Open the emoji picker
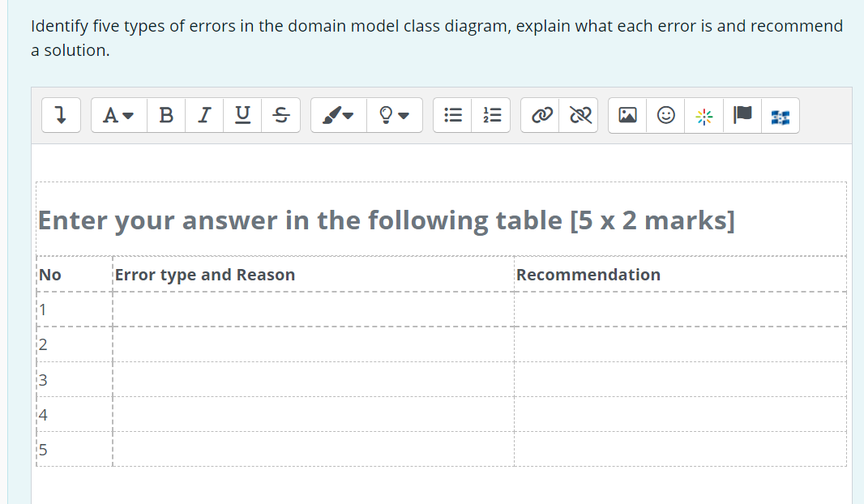 tap(665, 115)
